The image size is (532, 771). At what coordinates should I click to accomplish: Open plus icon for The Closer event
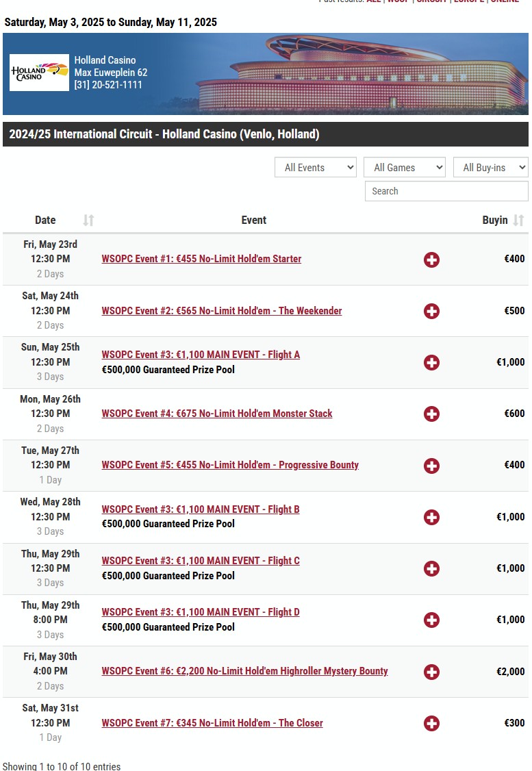coord(431,723)
